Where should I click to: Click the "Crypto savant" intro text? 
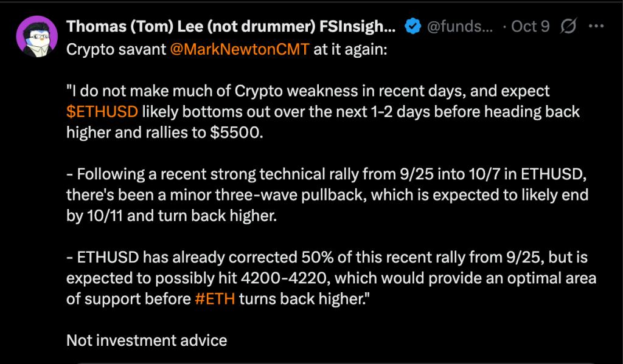tap(116, 49)
